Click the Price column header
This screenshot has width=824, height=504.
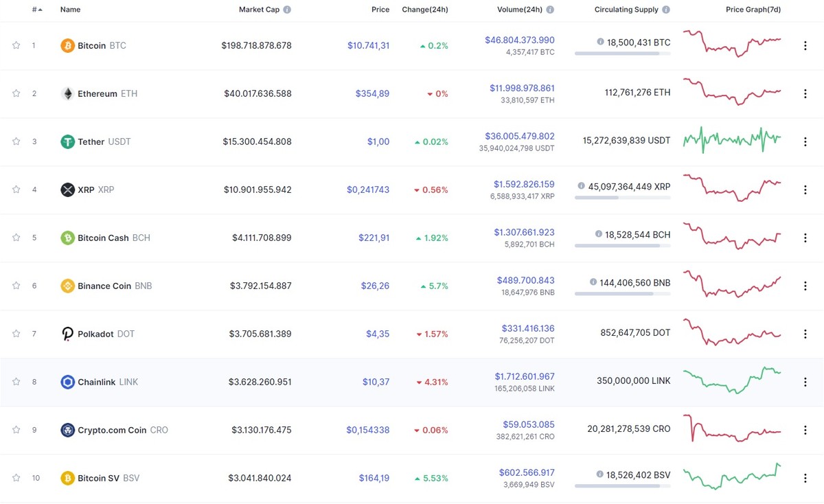click(x=380, y=10)
